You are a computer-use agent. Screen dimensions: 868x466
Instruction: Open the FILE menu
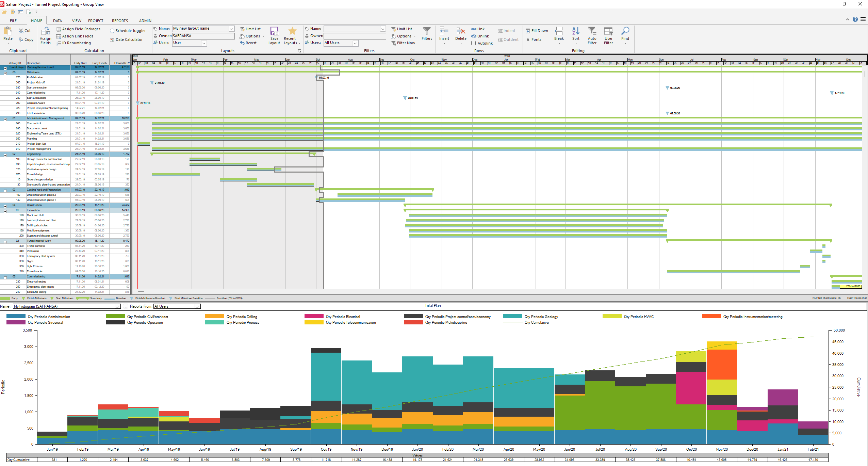click(x=13, y=21)
